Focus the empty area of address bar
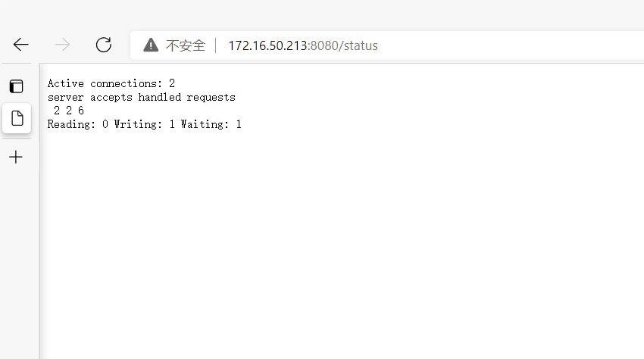 click(509, 45)
